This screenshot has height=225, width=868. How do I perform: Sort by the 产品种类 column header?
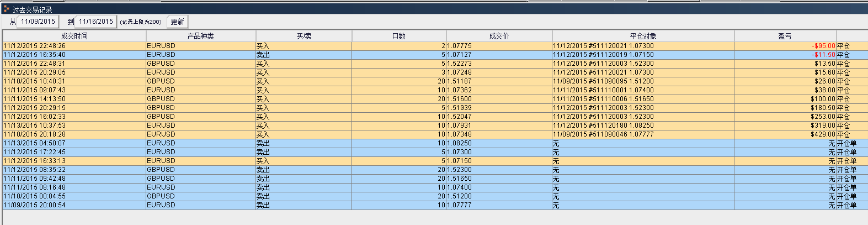point(200,36)
